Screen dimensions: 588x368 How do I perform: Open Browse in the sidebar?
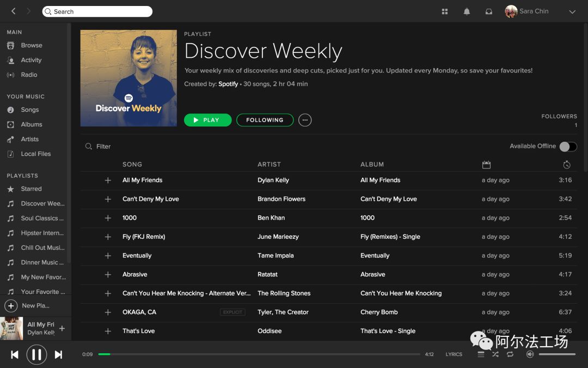tap(31, 45)
